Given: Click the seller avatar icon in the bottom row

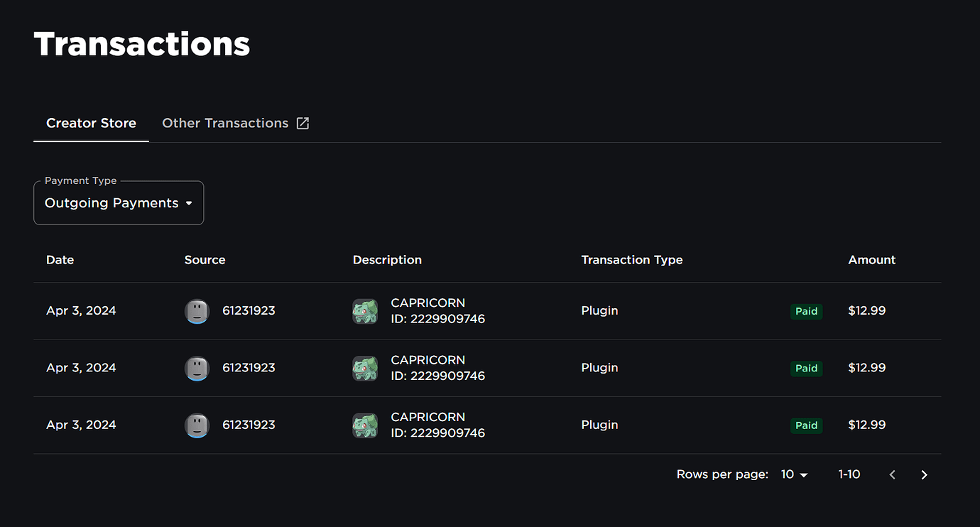Looking at the screenshot, I should [197, 425].
